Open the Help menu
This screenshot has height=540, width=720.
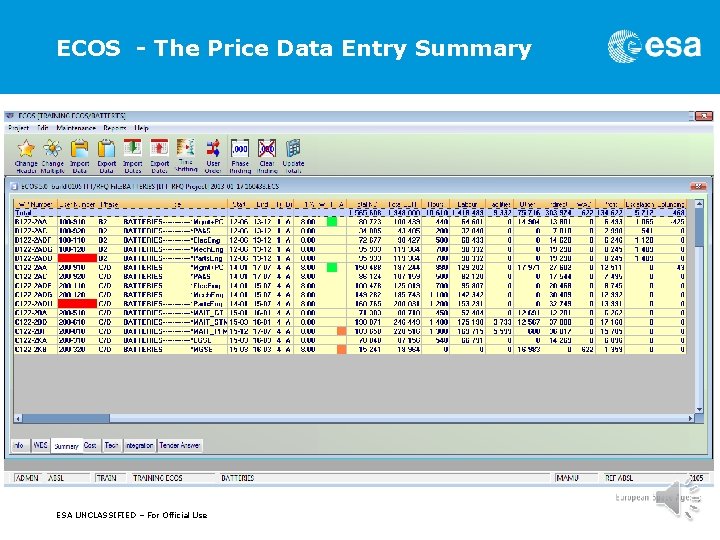pos(141,128)
